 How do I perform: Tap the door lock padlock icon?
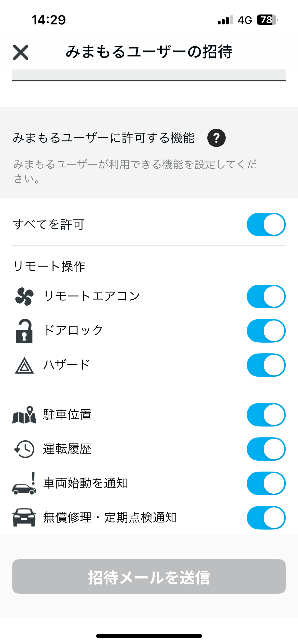pyautogui.click(x=24, y=331)
